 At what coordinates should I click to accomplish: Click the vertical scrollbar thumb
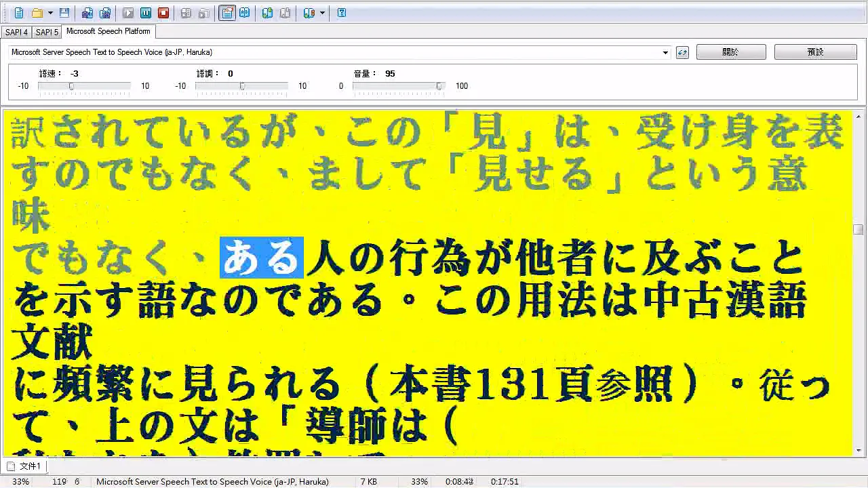coord(859,230)
